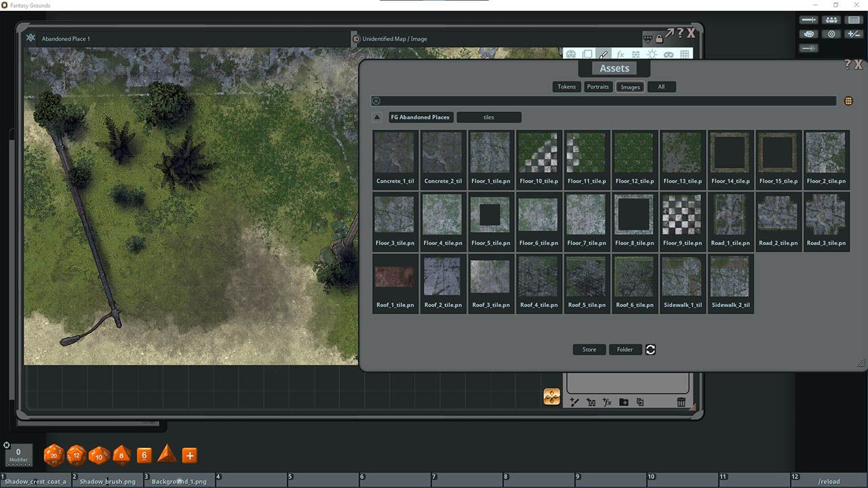Switch to the Portraits asset tab
The height and width of the screenshot is (488, 868).
[598, 87]
